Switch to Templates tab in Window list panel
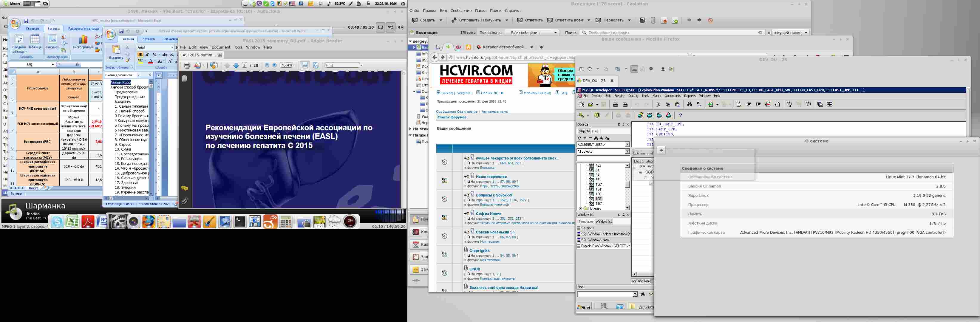Viewport: 980px width, 322px height. [585, 222]
